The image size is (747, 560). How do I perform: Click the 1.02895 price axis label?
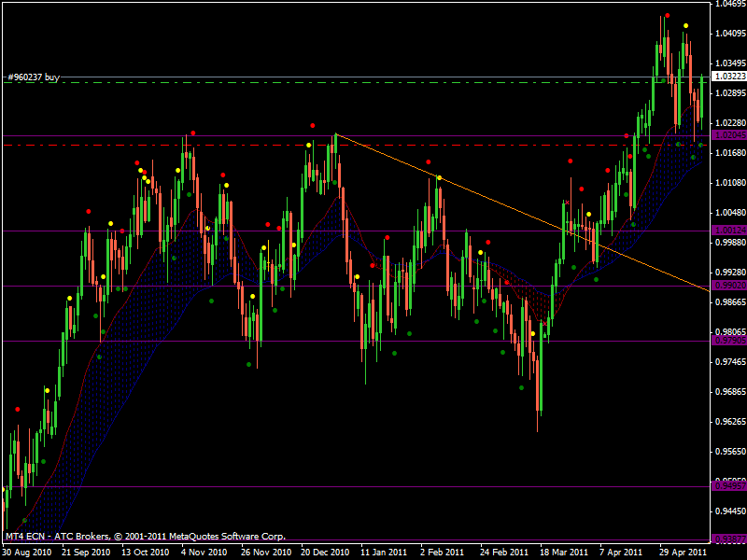click(x=730, y=92)
